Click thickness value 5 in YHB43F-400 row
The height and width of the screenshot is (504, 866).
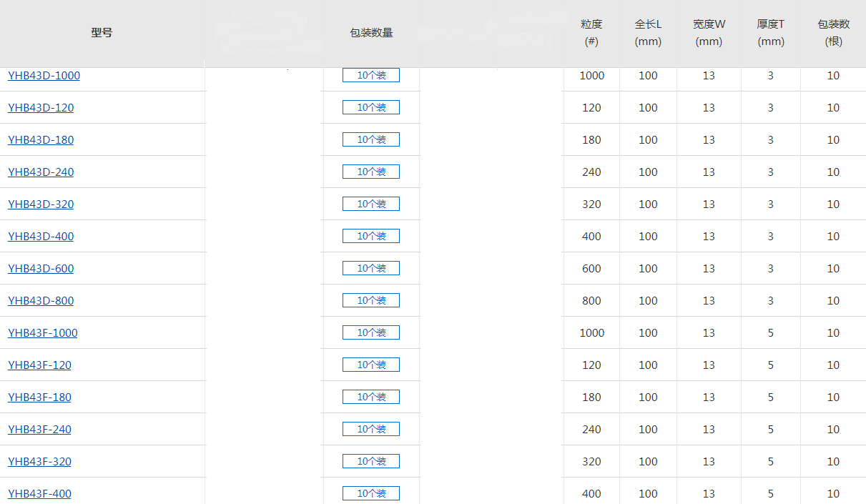coord(771,494)
